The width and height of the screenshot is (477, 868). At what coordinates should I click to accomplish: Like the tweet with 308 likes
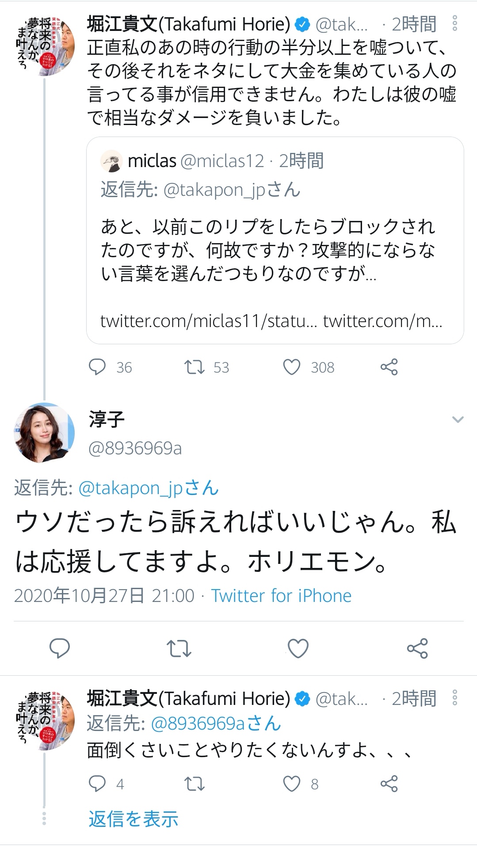tap(292, 367)
